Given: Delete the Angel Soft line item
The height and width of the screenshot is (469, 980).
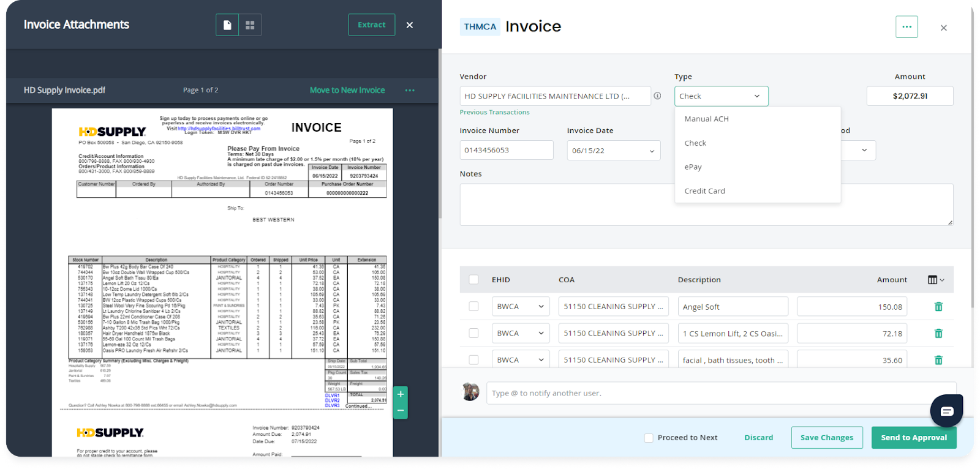Looking at the screenshot, I should point(938,307).
